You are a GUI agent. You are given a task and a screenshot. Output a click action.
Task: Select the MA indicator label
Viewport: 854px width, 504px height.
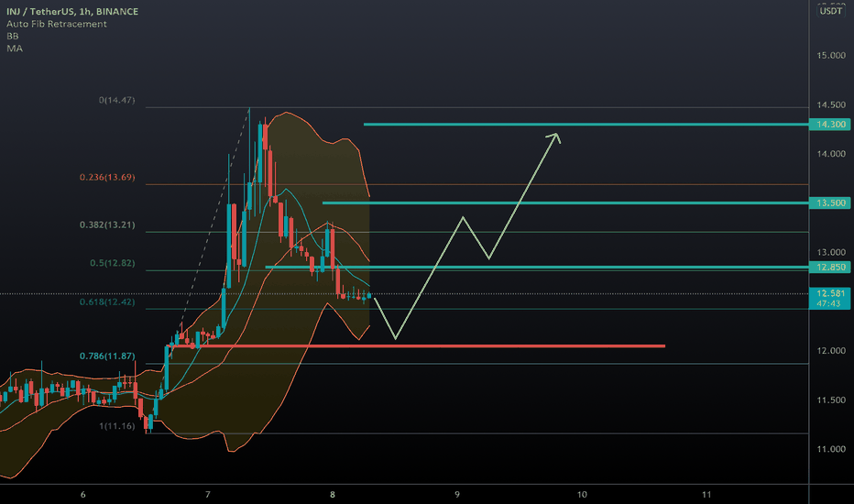[x=15, y=49]
